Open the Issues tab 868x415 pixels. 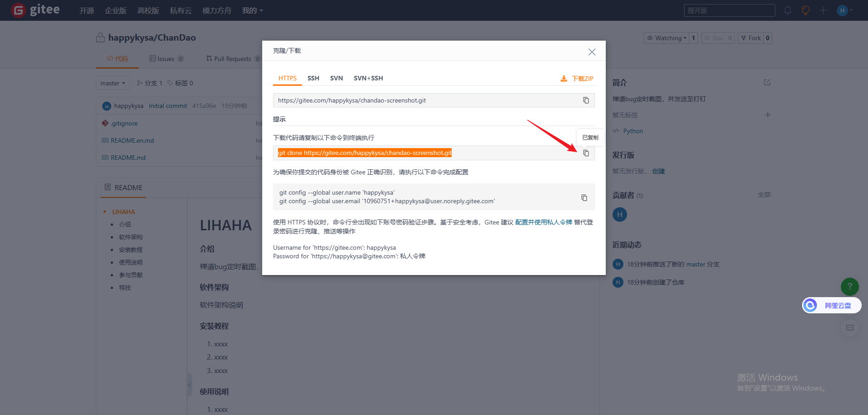coord(166,59)
